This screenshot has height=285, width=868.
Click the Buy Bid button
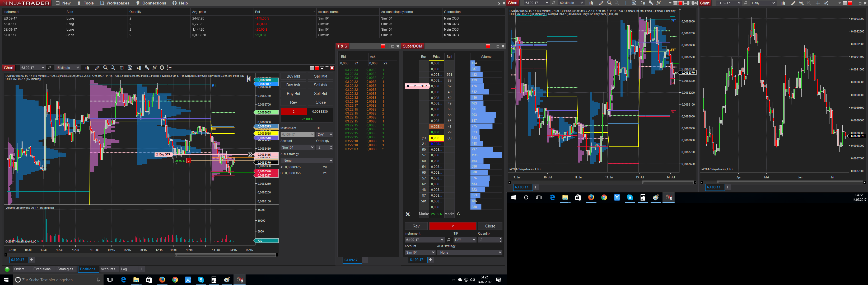[x=293, y=94]
